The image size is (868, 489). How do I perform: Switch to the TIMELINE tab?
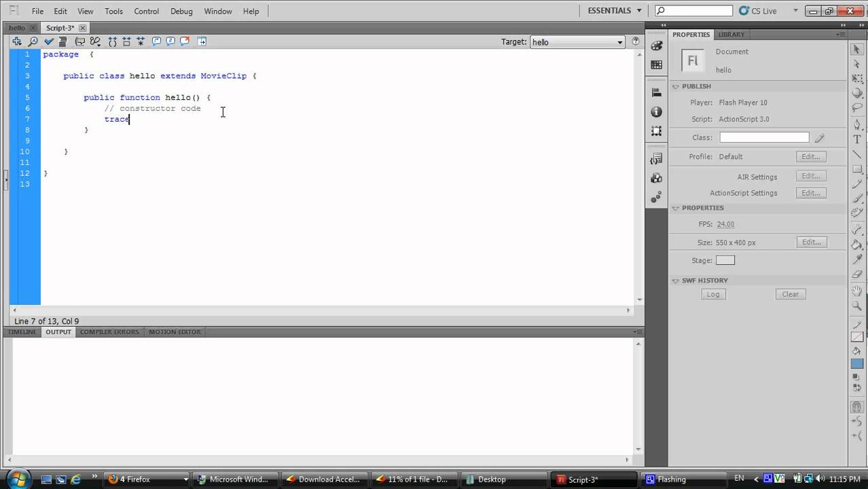[x=22, y=332]
